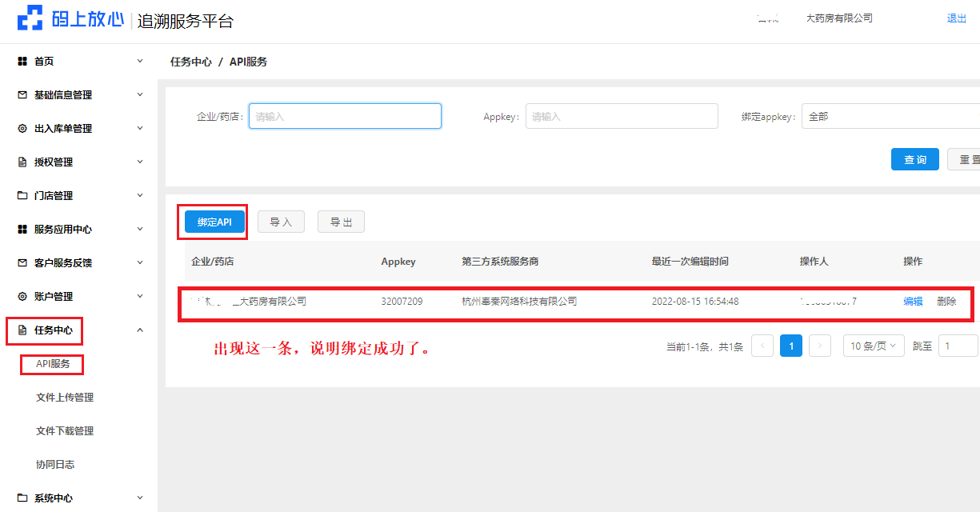This screenshot has width=980, height=512.
Task: Click the 基础信息管理 envelope icon
Action: click(22, 95)
